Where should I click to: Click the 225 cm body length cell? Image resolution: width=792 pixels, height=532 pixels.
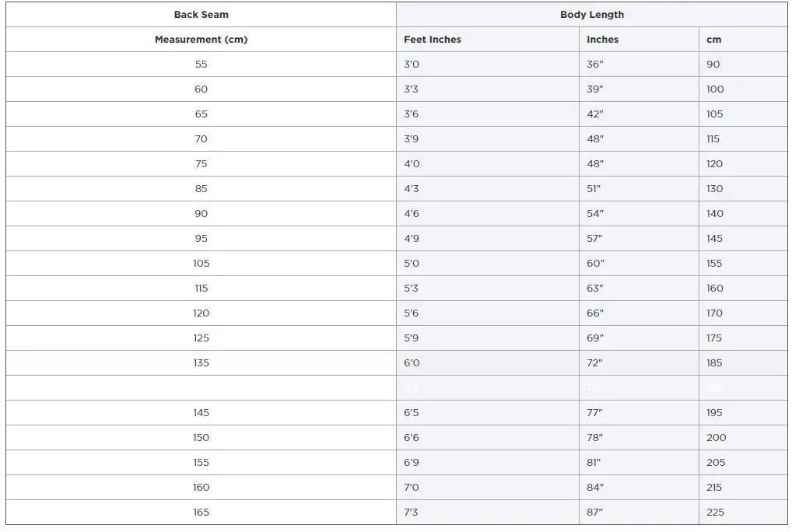tap(715, 513)
